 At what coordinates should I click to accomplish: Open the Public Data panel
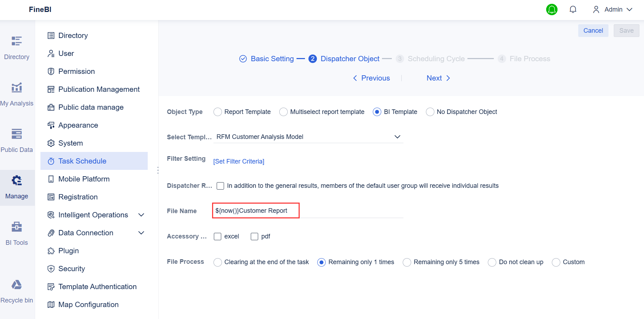tap(17, 140)
